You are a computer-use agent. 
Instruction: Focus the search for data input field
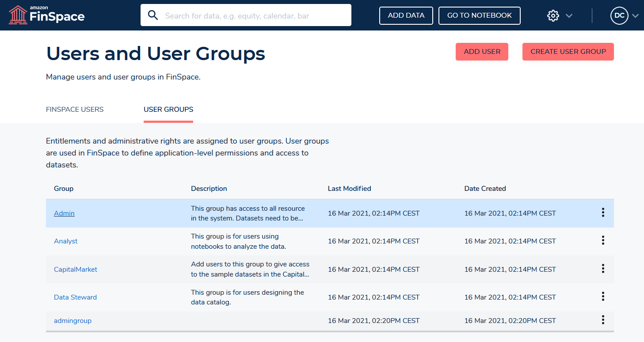[246, 15]
